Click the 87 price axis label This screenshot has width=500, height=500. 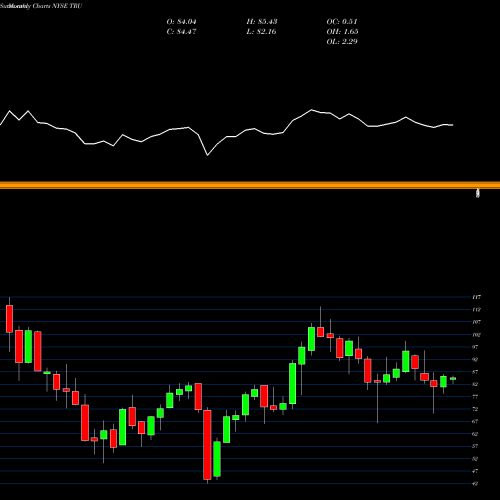point(475,372)
